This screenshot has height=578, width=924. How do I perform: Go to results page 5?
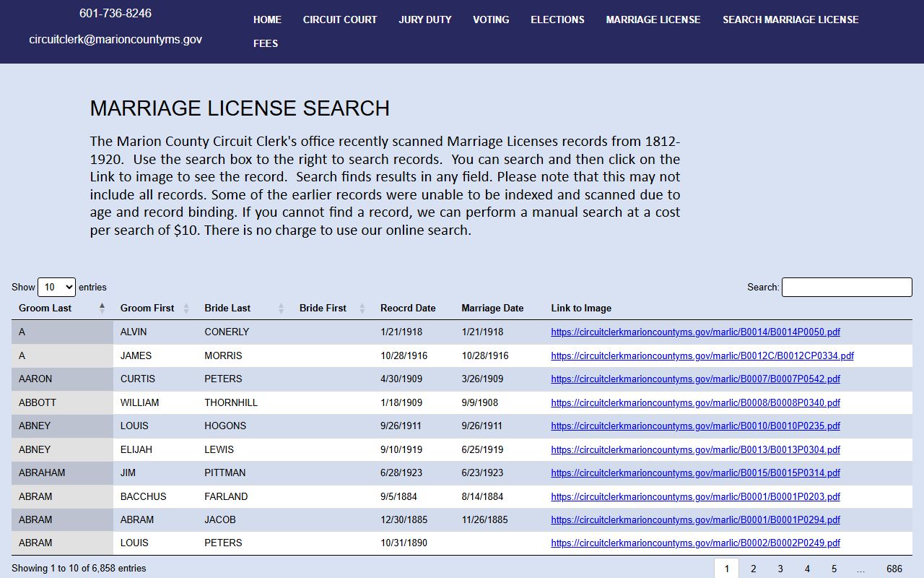coord(834,569)
